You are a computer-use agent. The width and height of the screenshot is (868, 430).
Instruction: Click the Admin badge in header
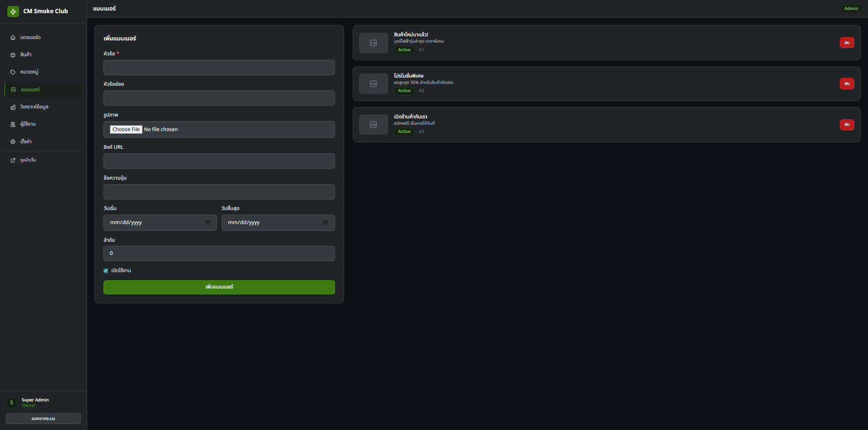point(851,9)
